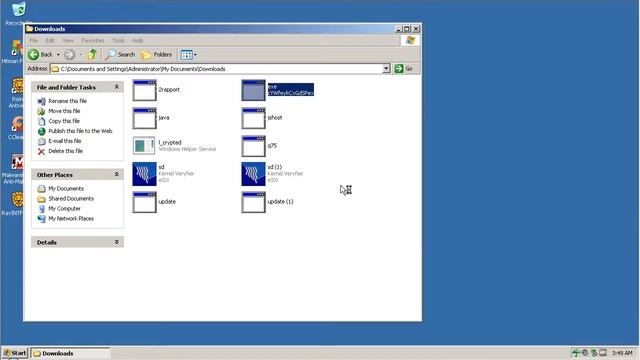Open the Edit menu
640x360 pixels.
tap(50, 40)
